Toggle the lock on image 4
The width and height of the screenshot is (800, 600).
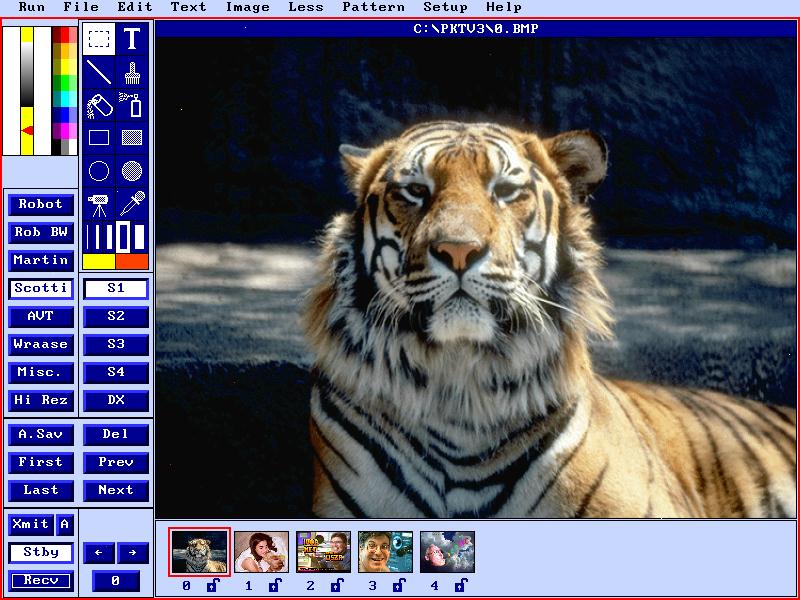tap(461, 585)
